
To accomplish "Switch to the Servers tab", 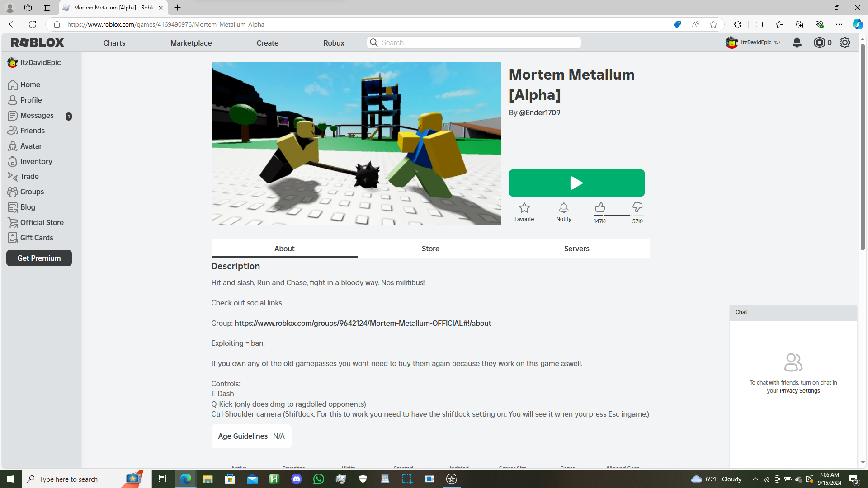I will coord(577,249).
